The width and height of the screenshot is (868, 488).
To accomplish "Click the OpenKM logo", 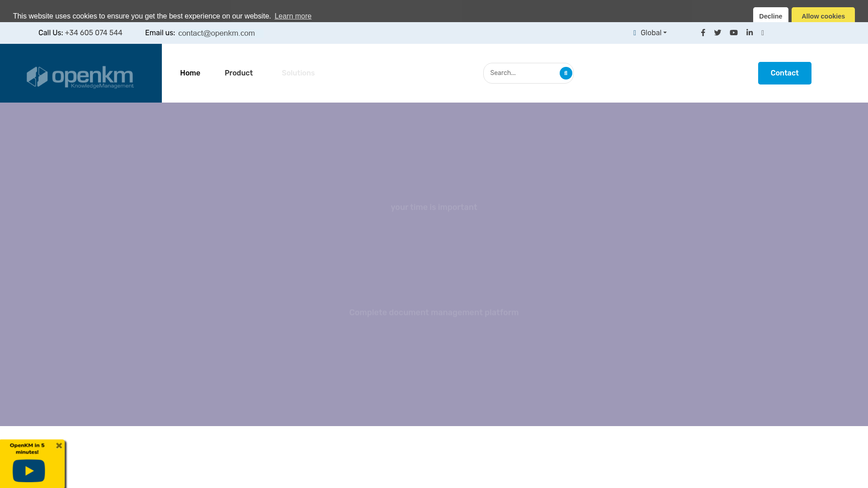I will (x=80, y=76).
